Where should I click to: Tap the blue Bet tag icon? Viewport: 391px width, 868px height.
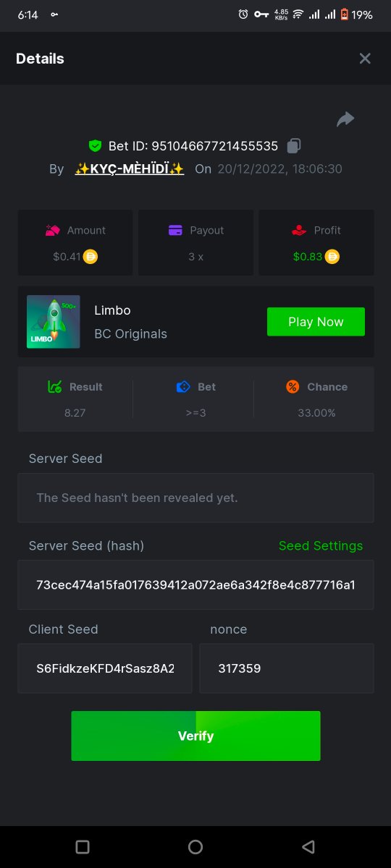pyautogui.click(x=183, y=387)
